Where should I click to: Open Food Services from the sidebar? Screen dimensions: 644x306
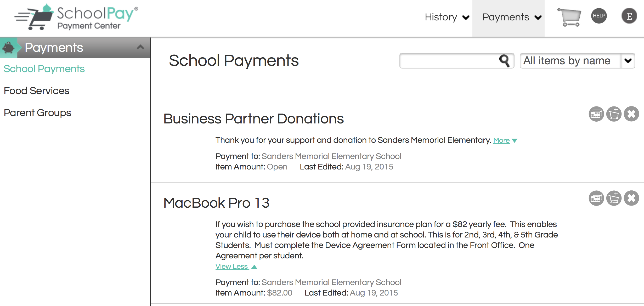tap(36, 90)
